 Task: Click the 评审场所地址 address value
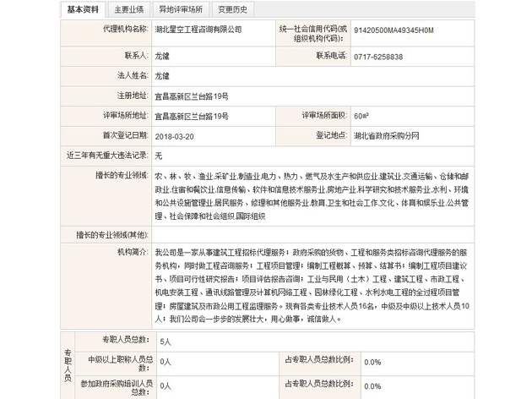192,116
